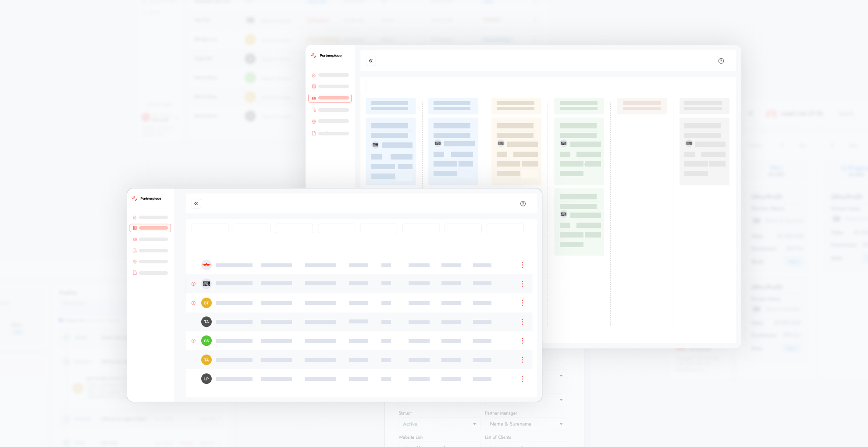Select the first filter tab above the partner table
The image size is (868, 447).
coord(210,228)
